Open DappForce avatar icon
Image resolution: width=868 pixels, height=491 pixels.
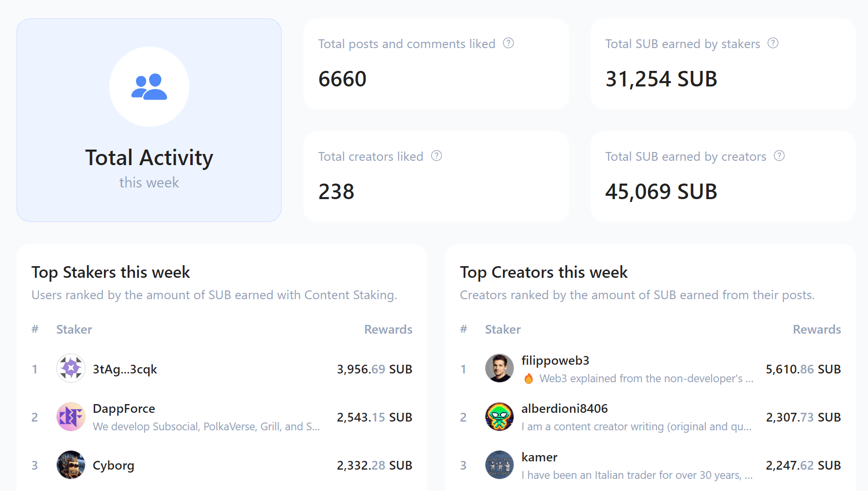[71, 417]
